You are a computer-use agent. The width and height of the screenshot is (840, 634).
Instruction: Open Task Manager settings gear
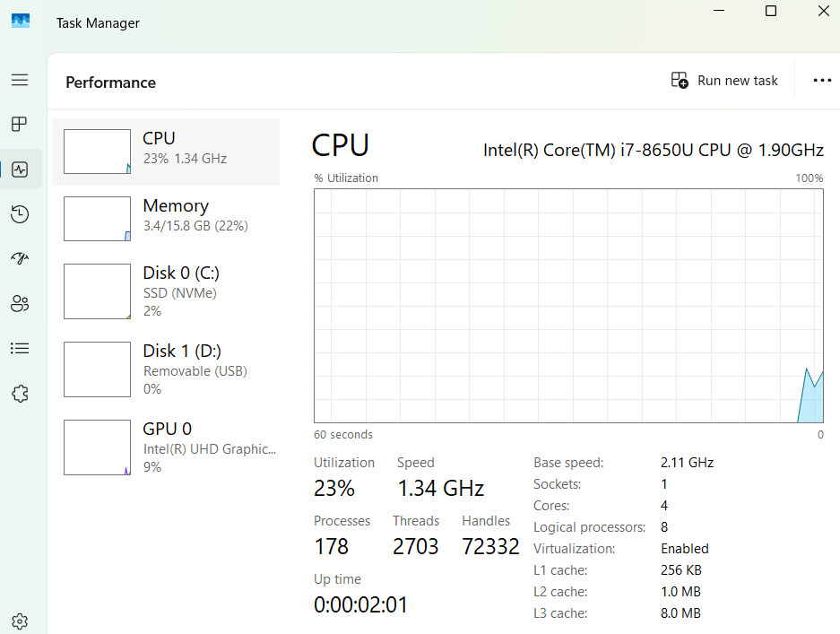(x=20, y=621)
